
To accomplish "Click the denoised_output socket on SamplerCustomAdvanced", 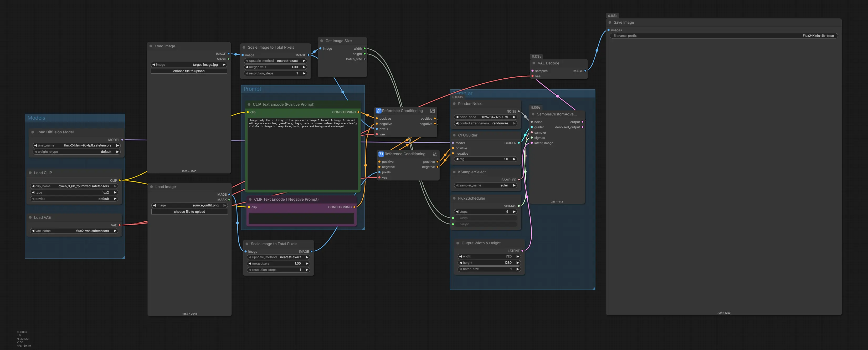I will (583, 127).
